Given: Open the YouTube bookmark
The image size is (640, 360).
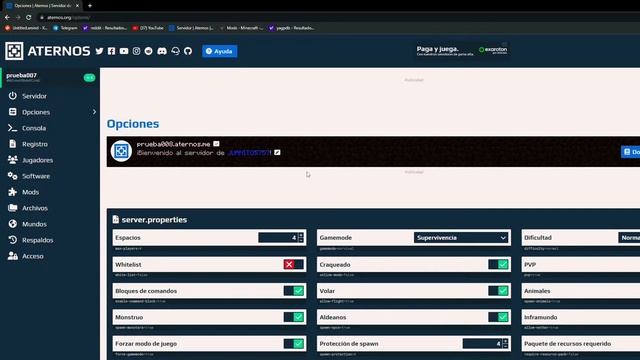Looking at the screenshot, I should click(x=148, y=28).
